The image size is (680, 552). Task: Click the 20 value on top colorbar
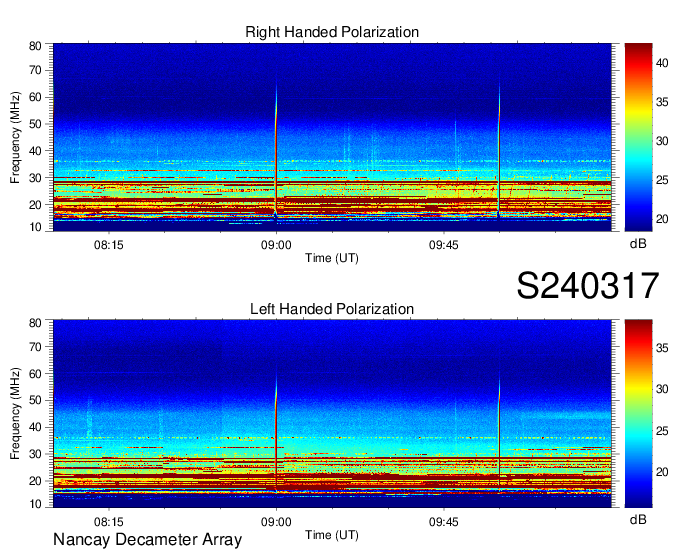point(662,219)
